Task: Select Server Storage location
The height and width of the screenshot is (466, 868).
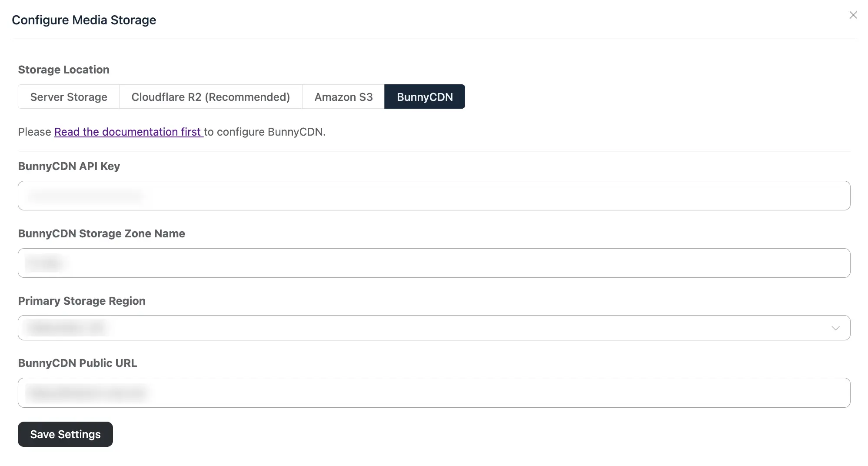Action: click(x=69, y=97)
